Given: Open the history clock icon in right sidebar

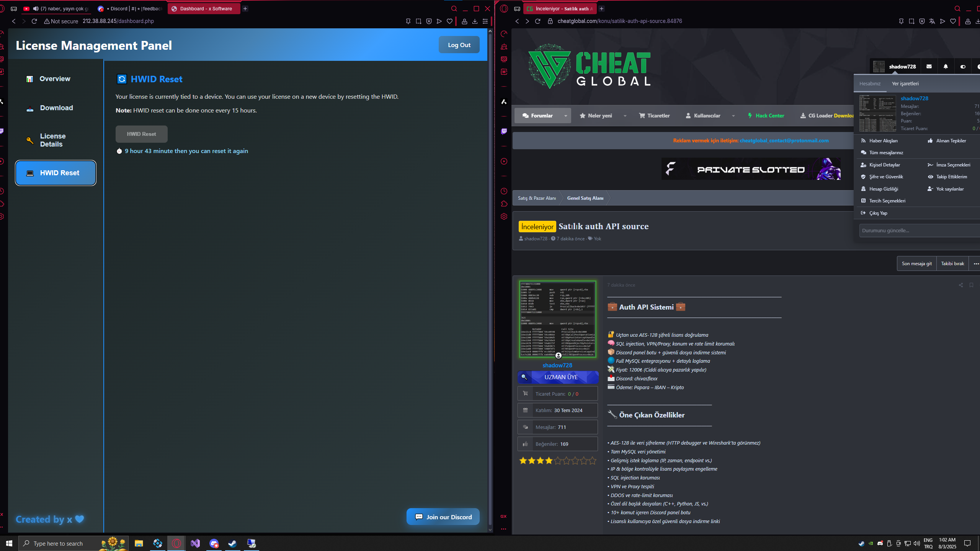Looking at the screenshot, I should pyautogui.click(x=504, y=191).
